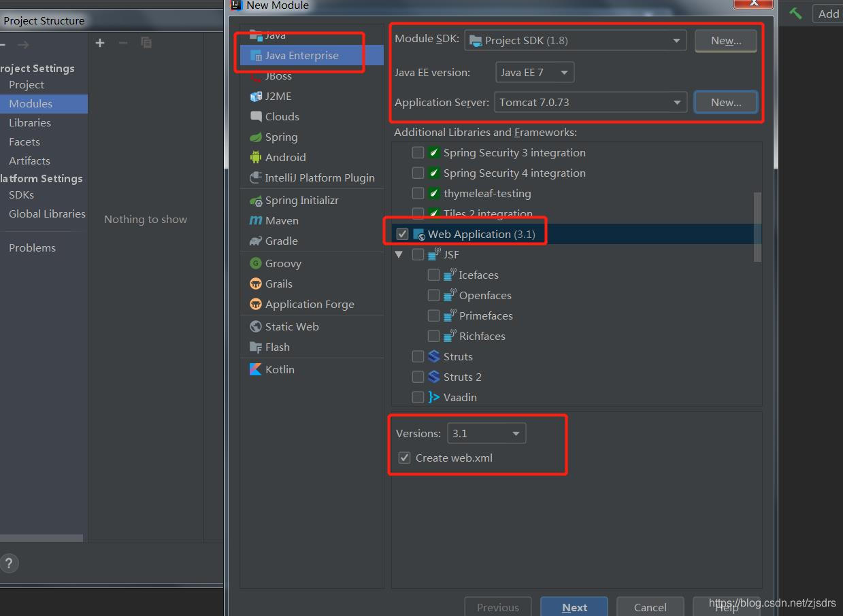Open the Java EE version dropdown

[535, 72]
